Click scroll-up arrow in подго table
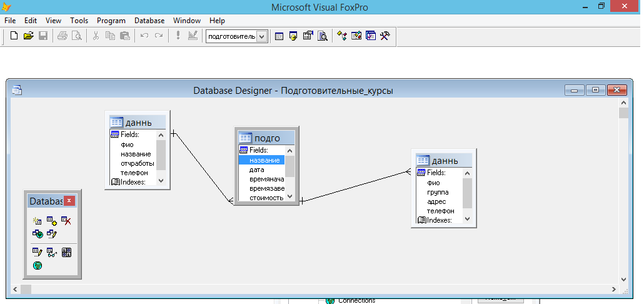The width and height of the screenshot is (644, 304). tap(289, 150)
